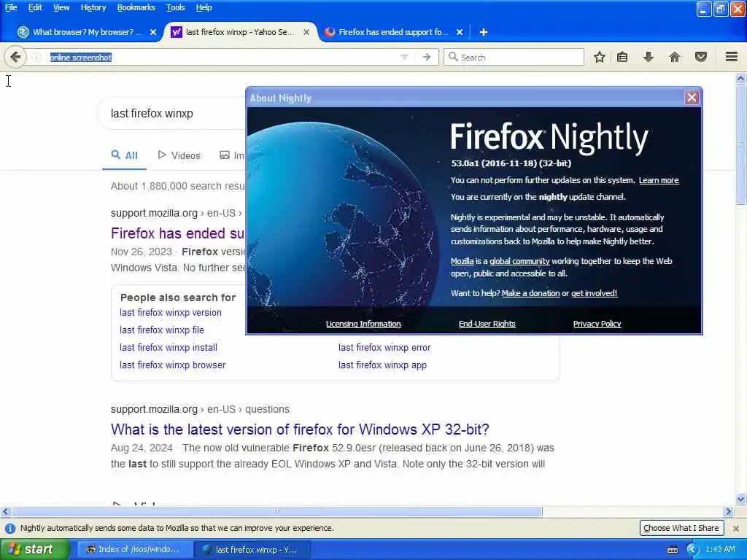This screenshot has width=747, height=560.
Task: Open the Edit menu
Action: pyautogui.click(x=35, y=7)
